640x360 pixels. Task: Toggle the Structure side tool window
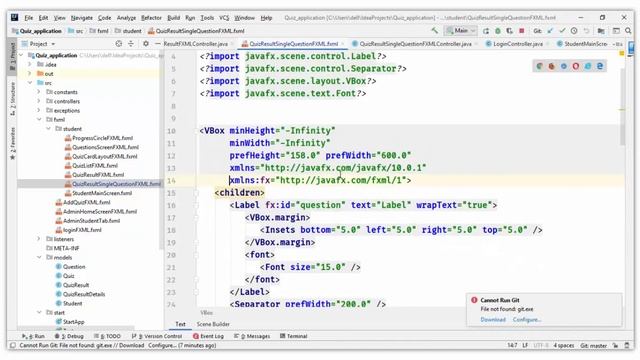13,99
